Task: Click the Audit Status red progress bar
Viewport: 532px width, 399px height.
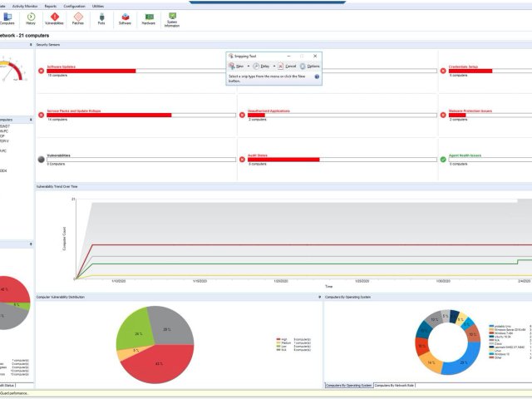Action: click(x=283, y=159)
